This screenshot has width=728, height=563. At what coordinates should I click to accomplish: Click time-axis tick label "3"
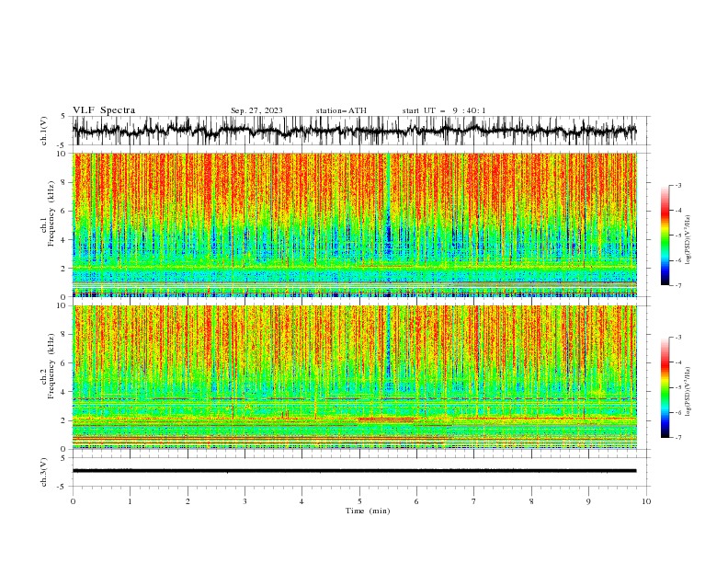(x=245, y=501)
